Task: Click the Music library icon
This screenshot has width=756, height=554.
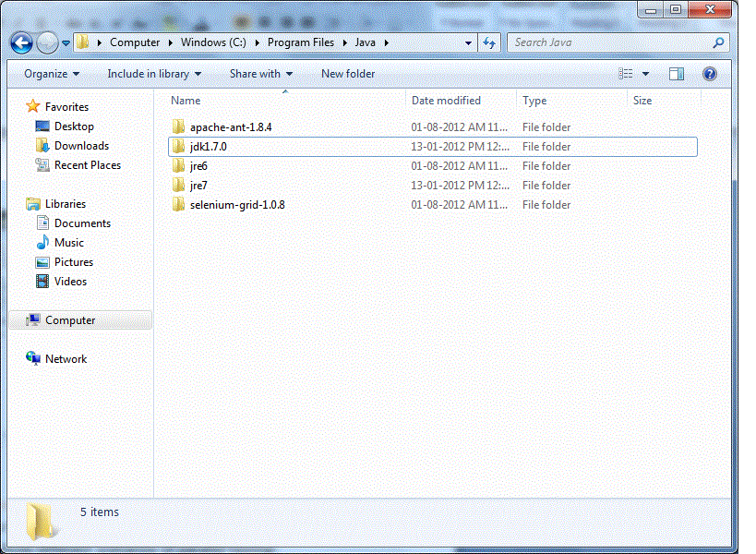Action: (x=42, y=242)
